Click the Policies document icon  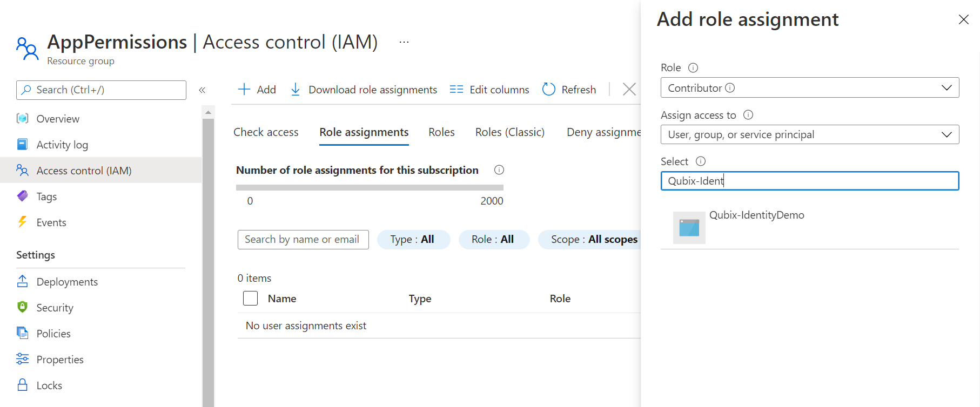coord(23,333)
